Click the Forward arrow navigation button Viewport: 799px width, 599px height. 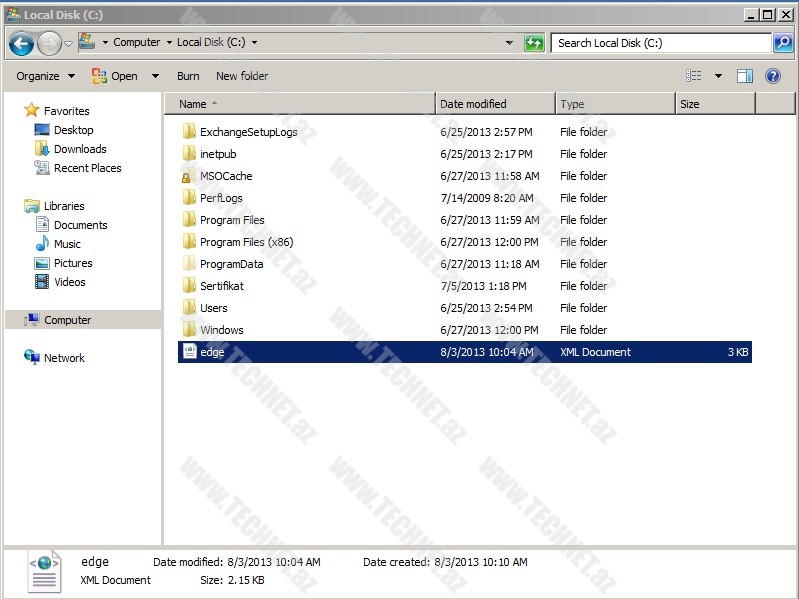(x=49, y=44)
